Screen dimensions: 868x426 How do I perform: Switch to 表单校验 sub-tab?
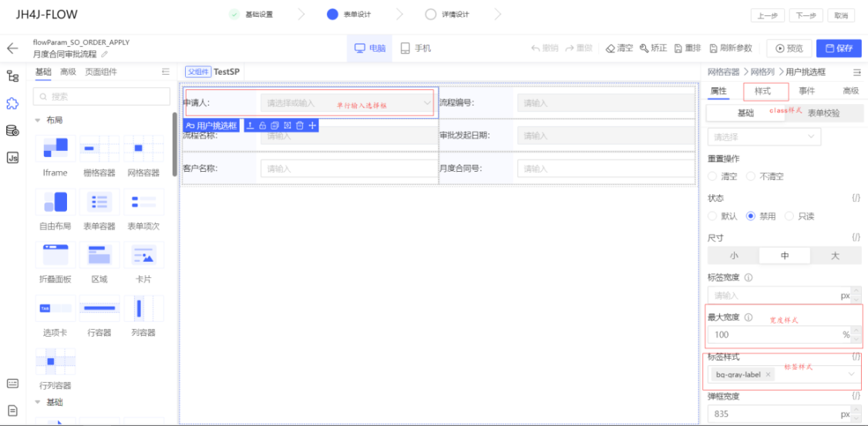click(824, 113)
